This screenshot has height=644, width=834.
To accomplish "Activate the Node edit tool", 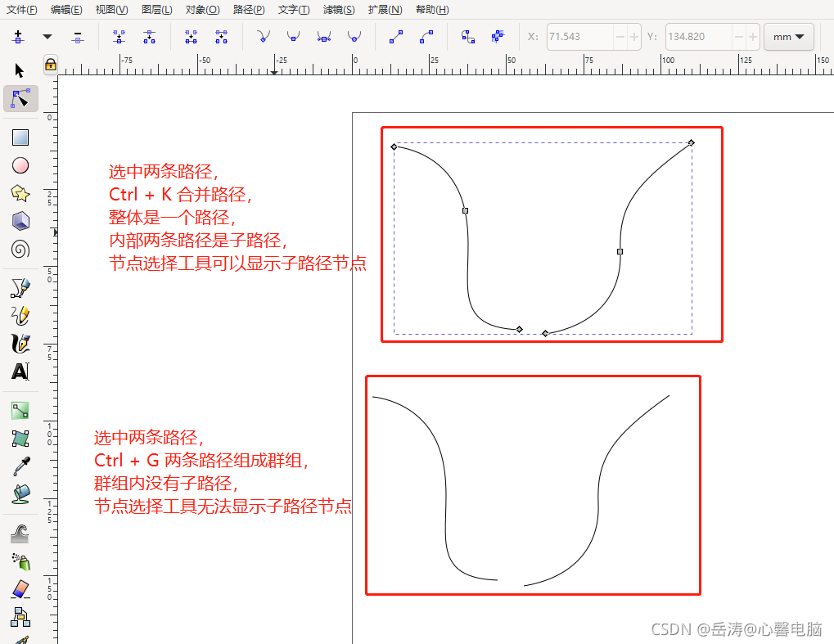I will pyautogui.click(x=20, y=99).
